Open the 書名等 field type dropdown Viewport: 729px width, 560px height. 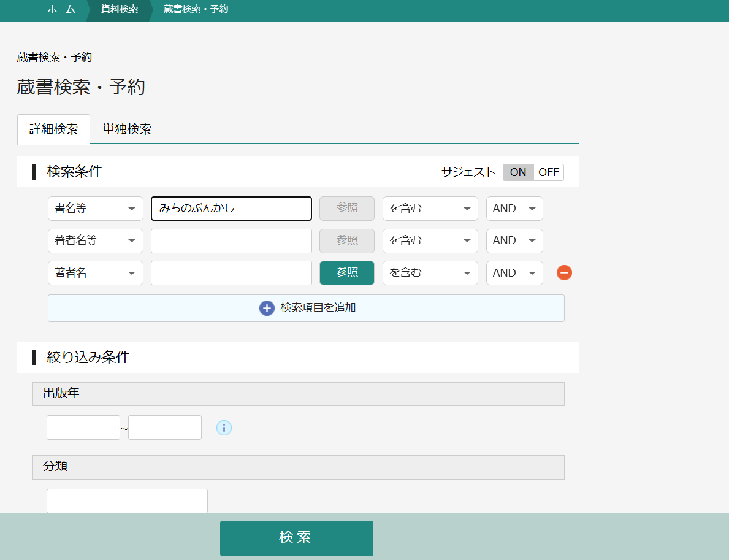point(96,209)
